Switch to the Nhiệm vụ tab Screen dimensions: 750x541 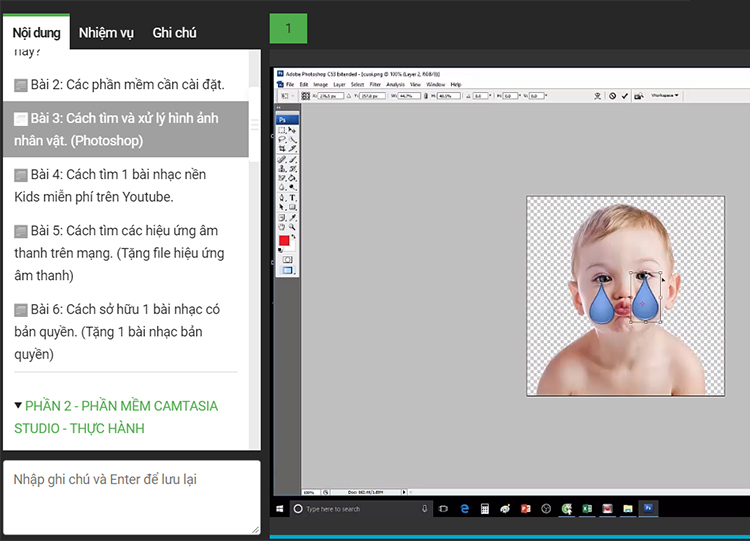106,33
